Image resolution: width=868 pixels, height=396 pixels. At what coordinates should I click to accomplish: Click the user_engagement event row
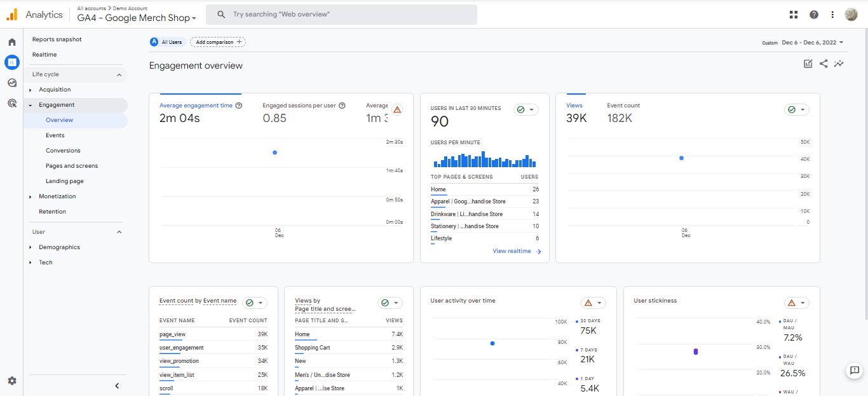click(214, 348)
